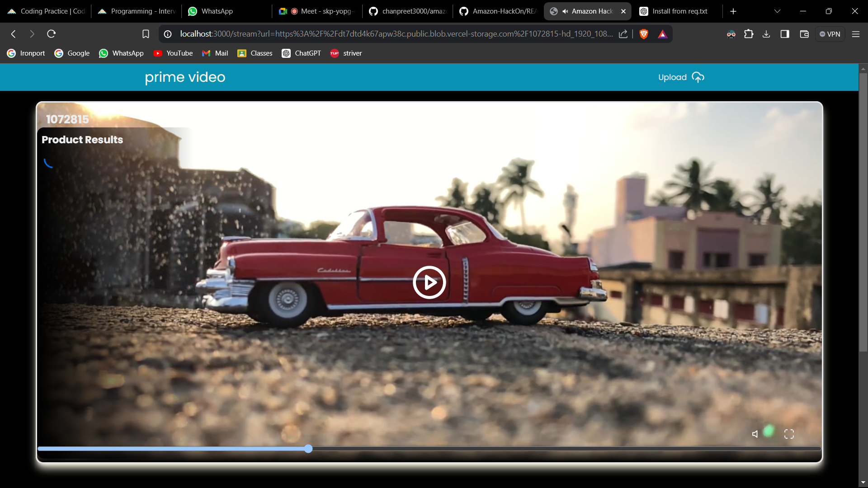The width and height of the screenshot is (868, 488).
Task: Open the Downloads icon in toolbar
Action: click(766, 34)
